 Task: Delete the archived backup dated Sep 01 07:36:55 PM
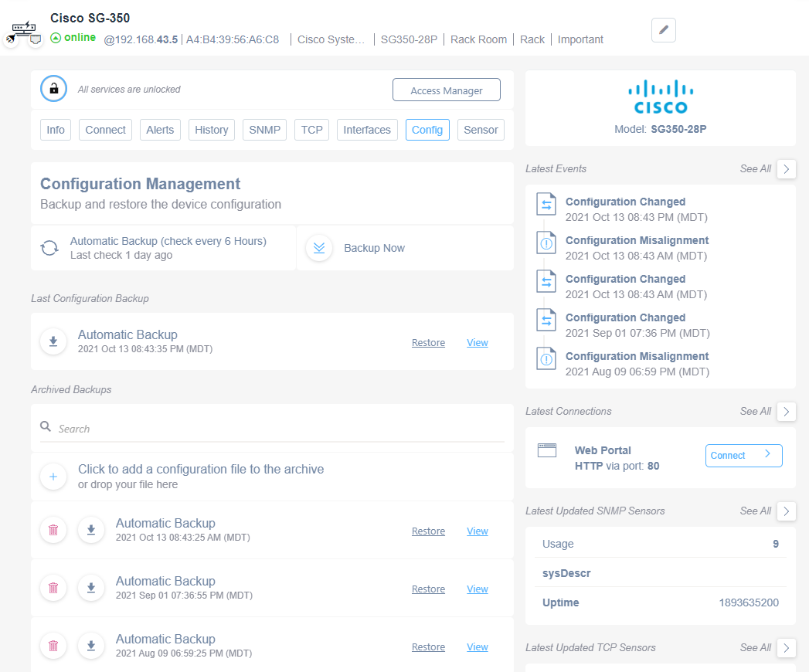[53, 587]
